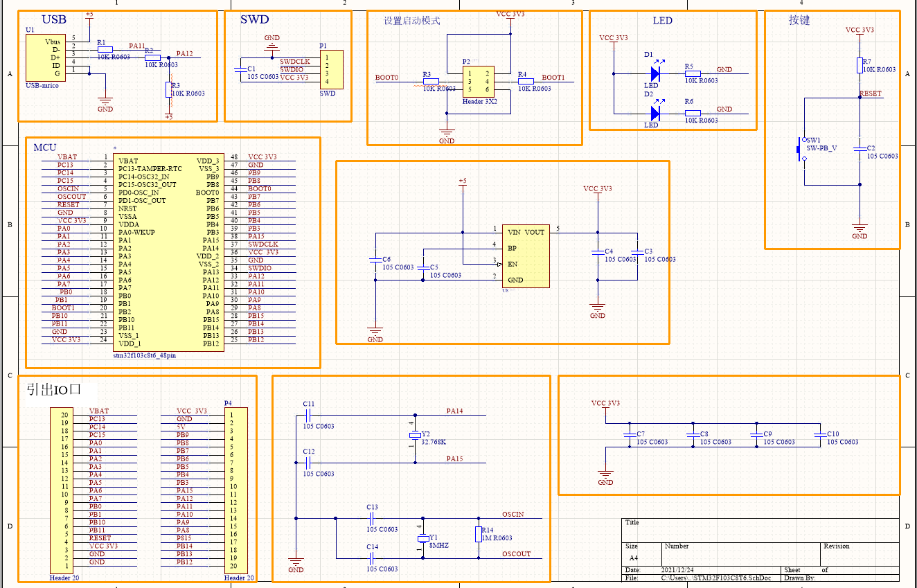Click the PA14 net label beside the Y2 crystal

pos(454,411)
